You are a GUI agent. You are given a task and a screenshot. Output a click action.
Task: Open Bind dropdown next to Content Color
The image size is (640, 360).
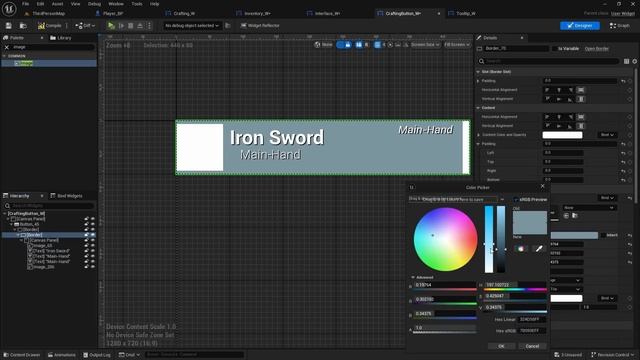[x=607, y=135]
